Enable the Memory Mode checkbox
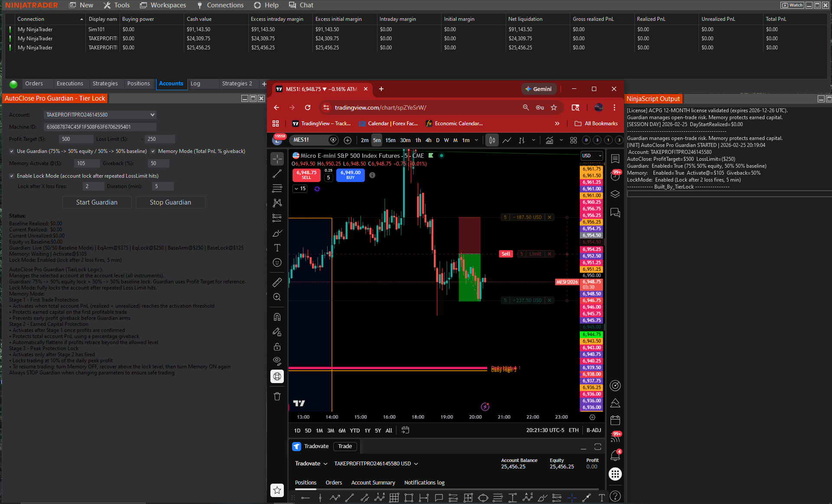This screenshot has width=832, height=504. [x=153, y=151]
